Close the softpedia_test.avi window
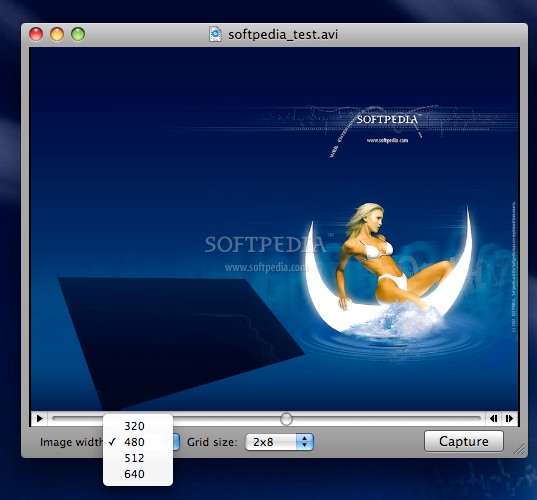This screenshot has width=537, height=500. [x=36, y=34]
